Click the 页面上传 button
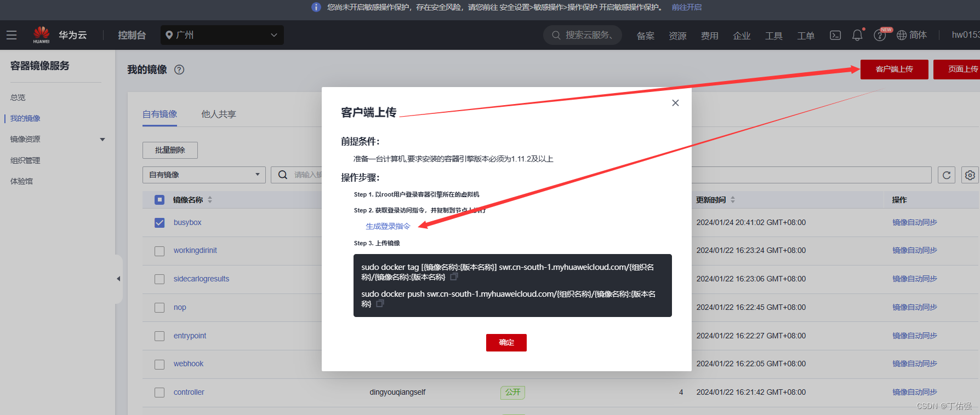980x415 pixels. [x=957, y=70]
